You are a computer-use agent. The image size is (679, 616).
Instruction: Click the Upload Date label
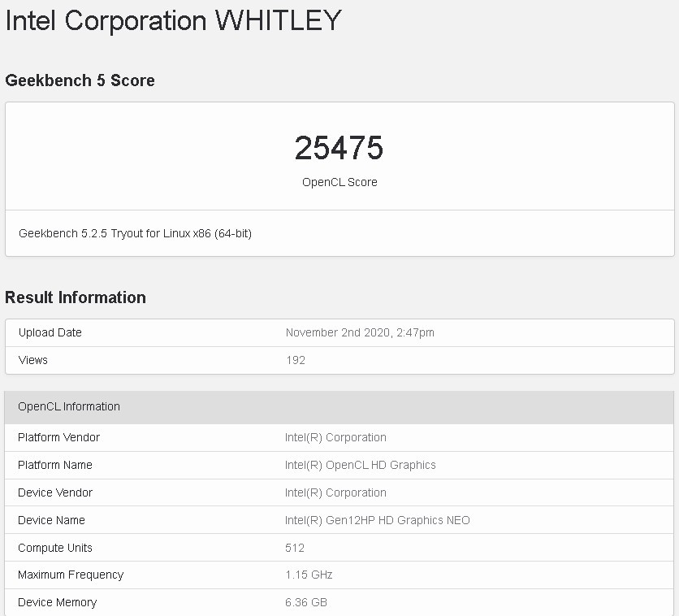pyautogui.click(x=50, y=332)
